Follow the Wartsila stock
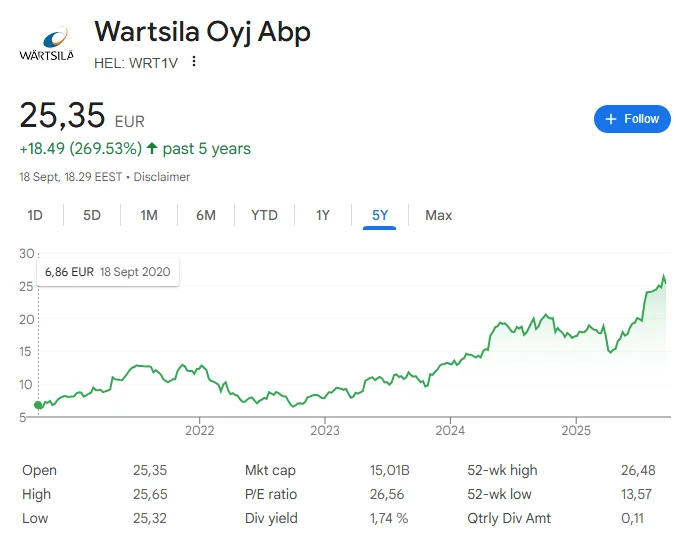The height and width of the screenshot is (550, 676). [632, 119]
